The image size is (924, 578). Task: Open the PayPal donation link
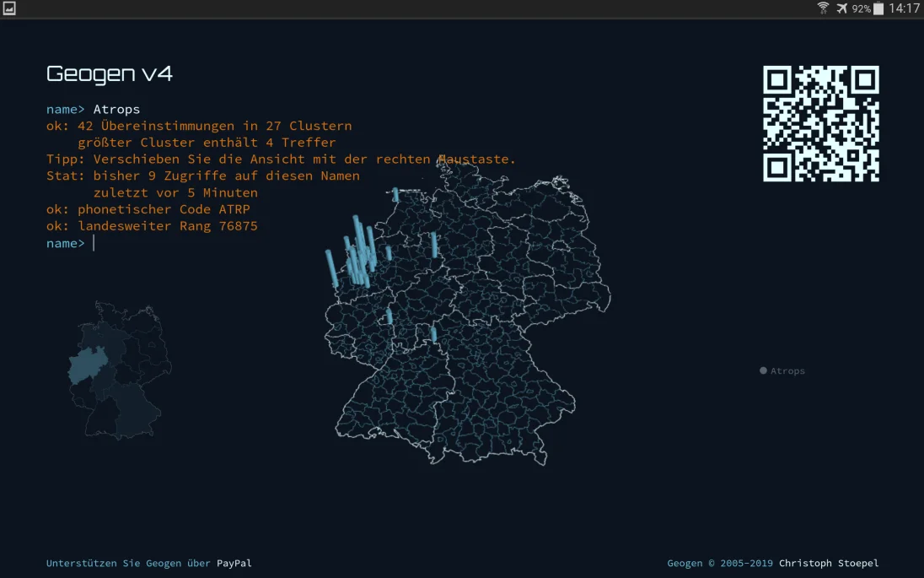(x=234, y=564)
